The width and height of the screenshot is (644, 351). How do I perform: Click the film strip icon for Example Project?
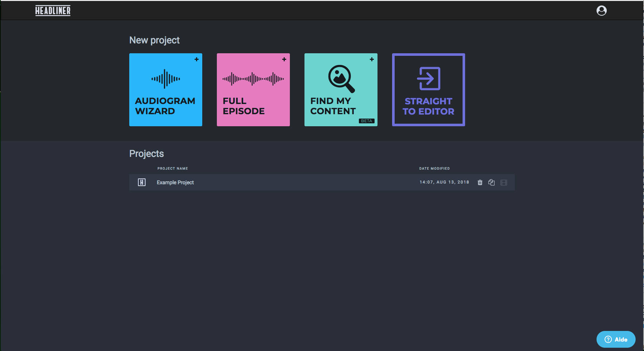pyautogui.click(x=504, y=182)
